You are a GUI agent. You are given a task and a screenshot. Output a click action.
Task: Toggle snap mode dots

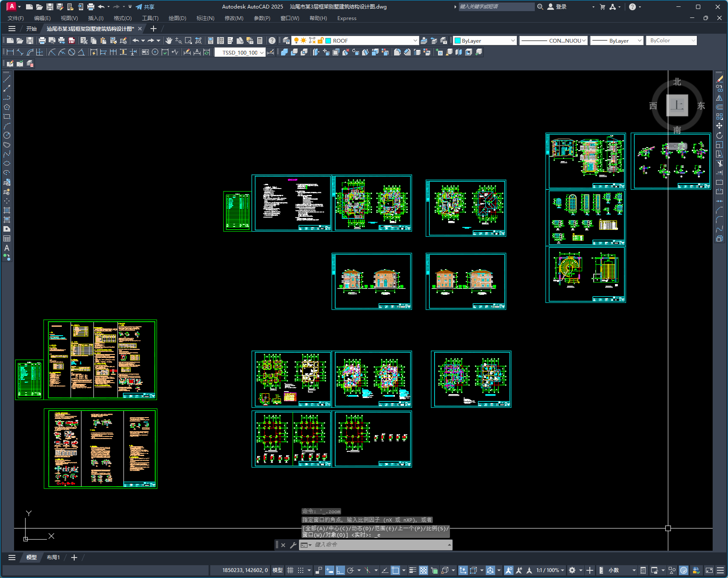point(301,570)
